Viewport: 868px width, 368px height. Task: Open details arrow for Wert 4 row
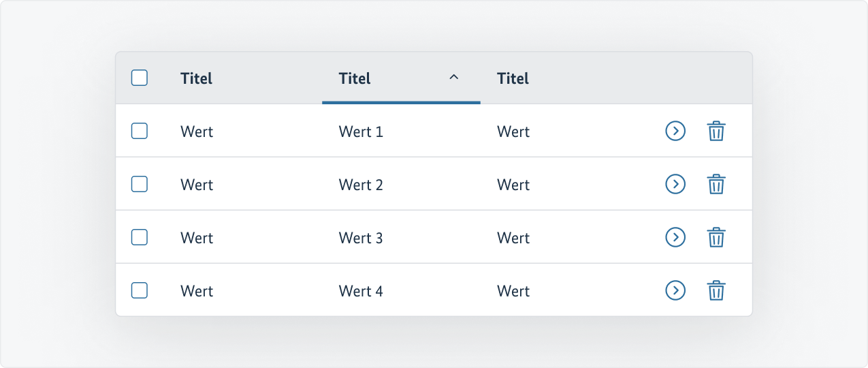coord(675,290)
